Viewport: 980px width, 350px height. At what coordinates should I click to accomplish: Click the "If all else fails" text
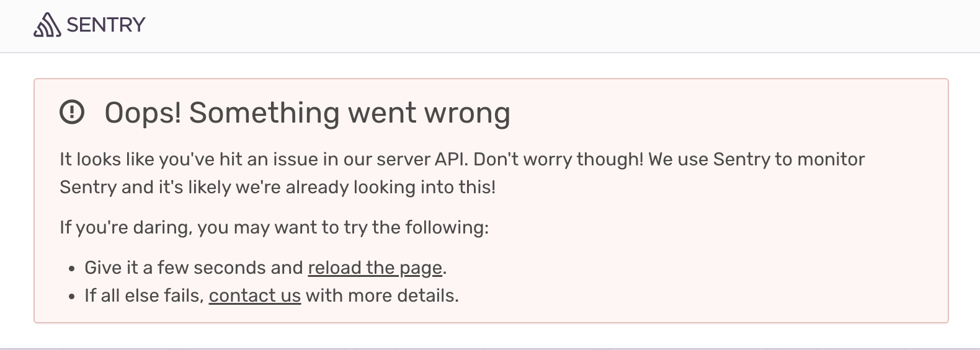click(144, 296)
